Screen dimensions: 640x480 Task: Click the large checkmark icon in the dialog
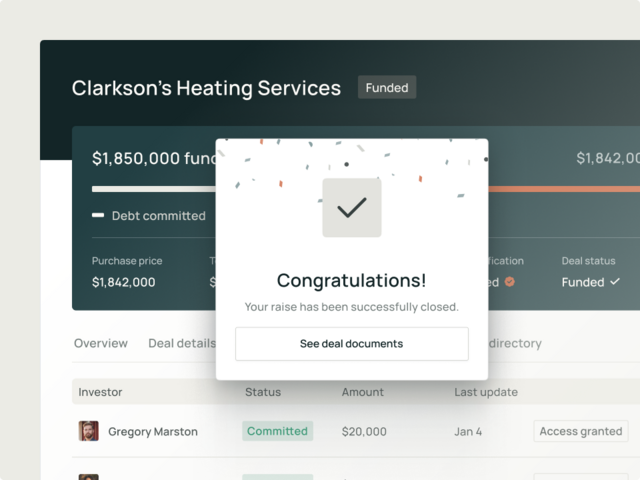(352, 207)
